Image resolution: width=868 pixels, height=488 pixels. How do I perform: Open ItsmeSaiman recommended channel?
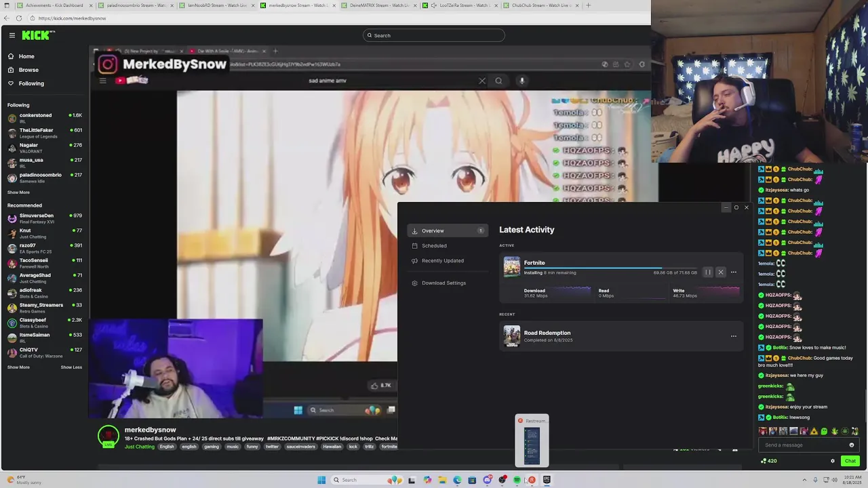click(x=44, y=338)
